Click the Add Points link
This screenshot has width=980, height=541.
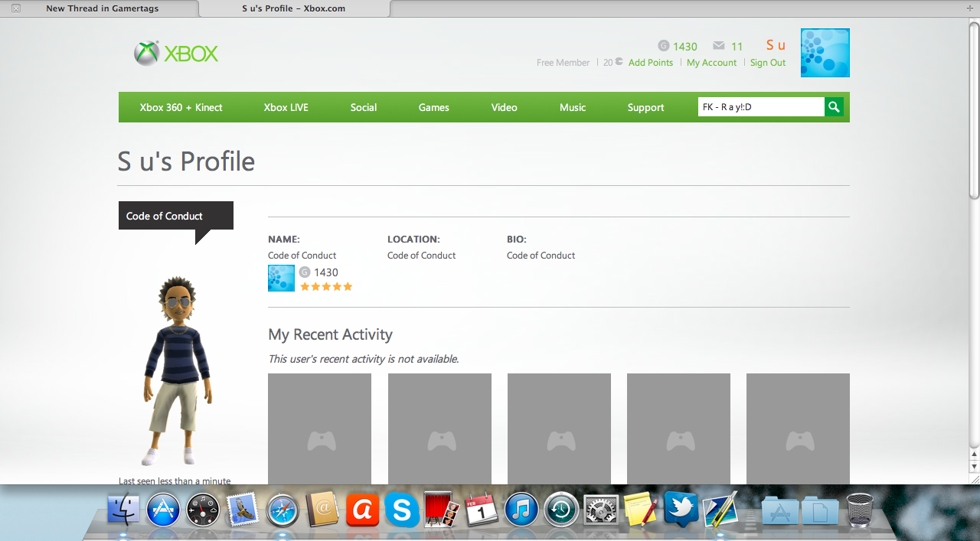coord(651,63)
